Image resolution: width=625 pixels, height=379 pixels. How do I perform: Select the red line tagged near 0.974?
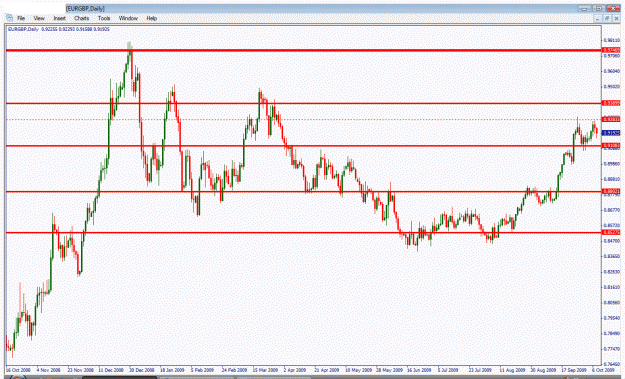tap(303, 50)
